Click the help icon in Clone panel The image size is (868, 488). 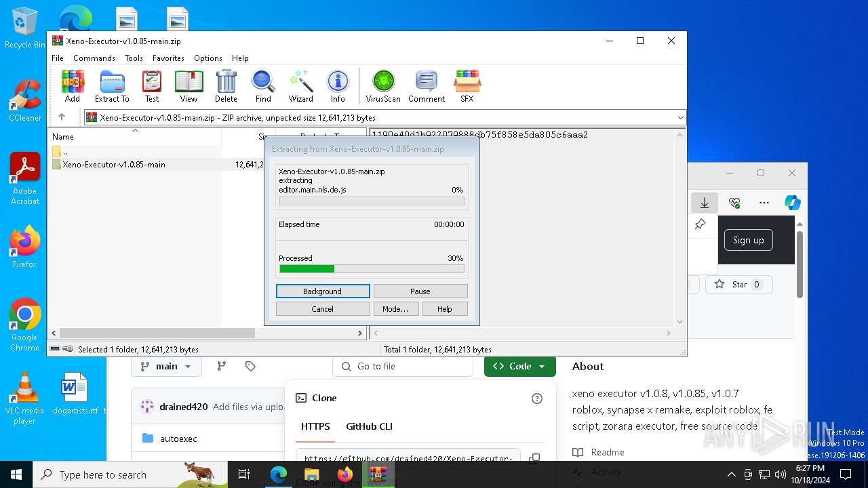pyautogui.click(x=537, y=399)
